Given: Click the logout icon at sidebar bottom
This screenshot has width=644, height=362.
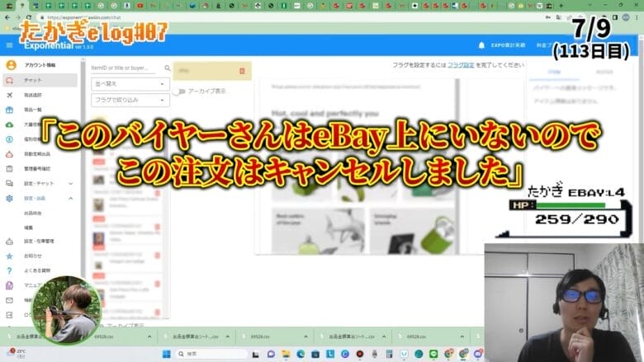Looking at the screenshot, I should [9, 315].
